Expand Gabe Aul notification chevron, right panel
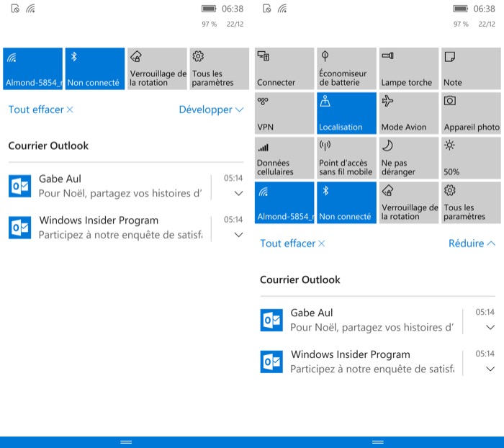This screenshot has width=504, height=448. tap(490, 328)
